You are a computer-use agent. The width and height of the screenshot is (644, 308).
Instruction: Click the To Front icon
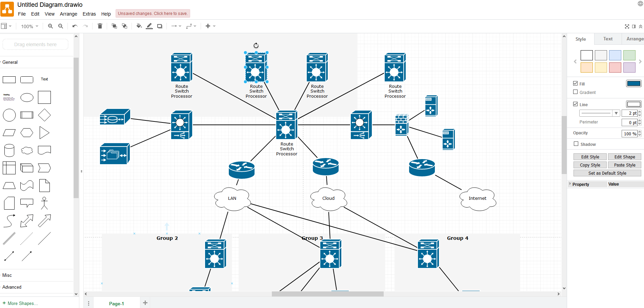(114, 26)
